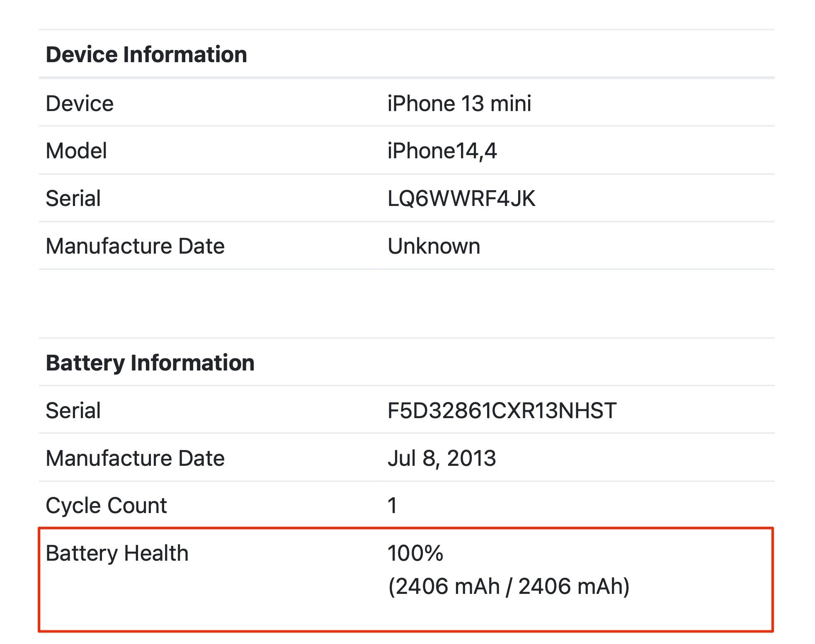The height and width of the screenshot is (644, 815).
Task: Click the Device Information heading
Action: tap(146, 54)
